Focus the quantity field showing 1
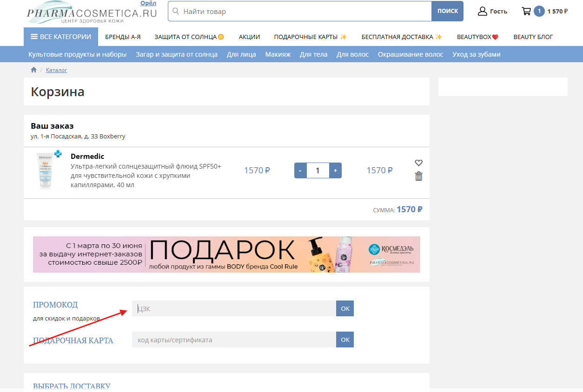Viewport: 583px width, 392px height. pyautogui.click(x=318, y=170)
